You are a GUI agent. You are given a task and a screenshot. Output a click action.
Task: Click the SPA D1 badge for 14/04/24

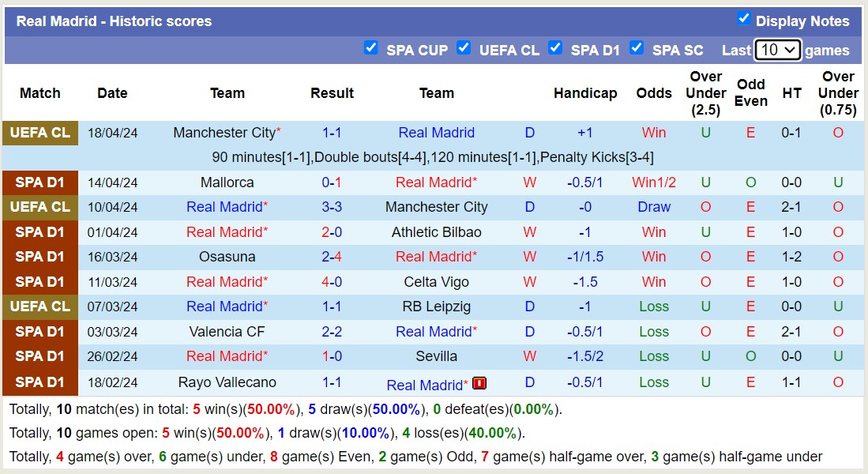coord(40,182)
